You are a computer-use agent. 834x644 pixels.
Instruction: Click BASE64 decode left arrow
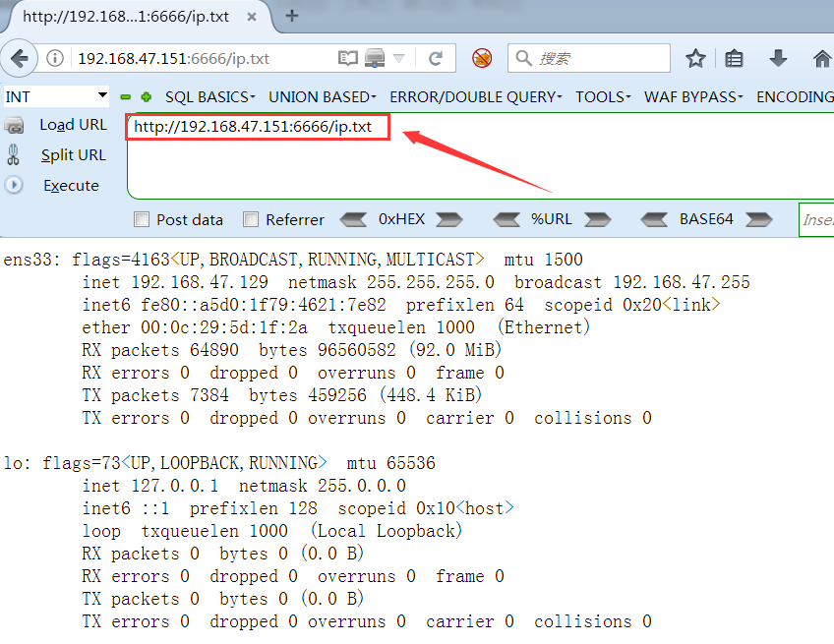click(654, 219)
